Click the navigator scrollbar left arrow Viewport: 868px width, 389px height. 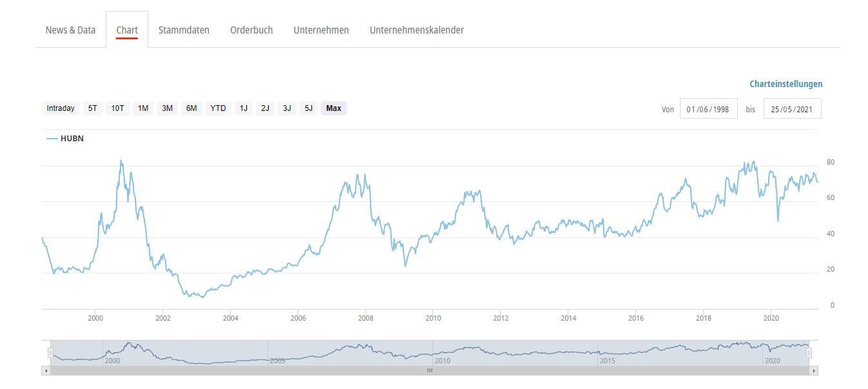pos(46,371)
